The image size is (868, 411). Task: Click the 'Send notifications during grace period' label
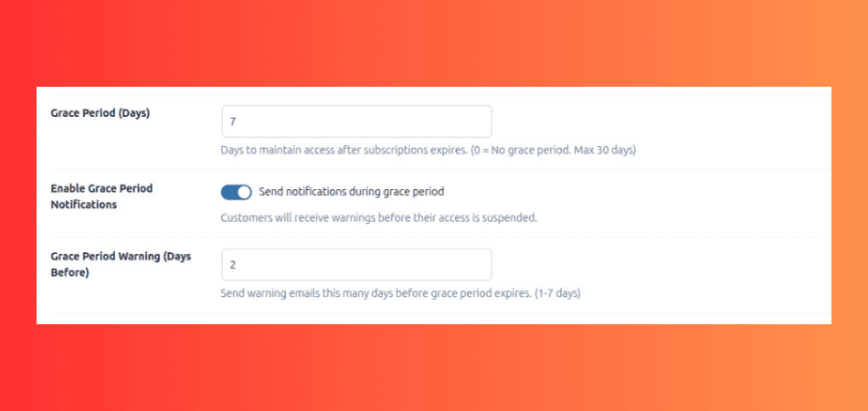[352, 192]
